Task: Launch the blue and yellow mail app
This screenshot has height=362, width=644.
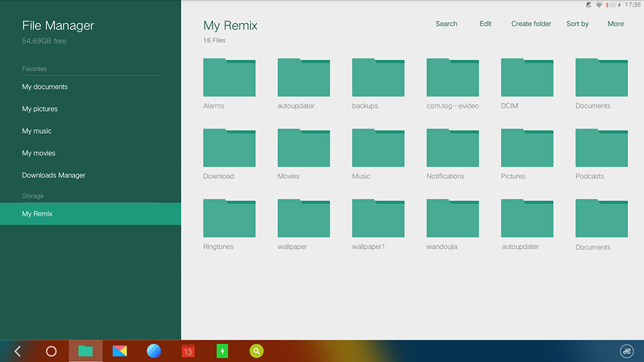Action: [x=119, y=351]
